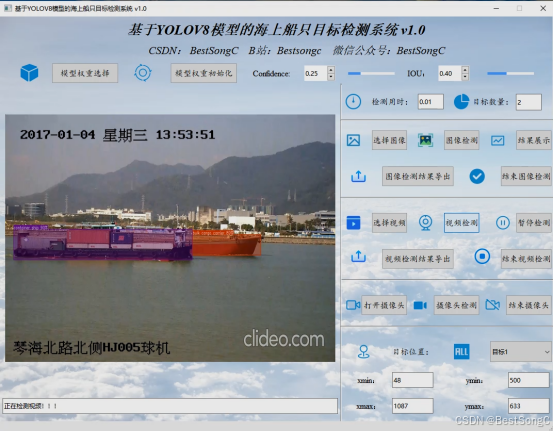This screenshot has height=432, width=554.
Task: Click the ymax field showing 633
Action: (x=529, y=406)
